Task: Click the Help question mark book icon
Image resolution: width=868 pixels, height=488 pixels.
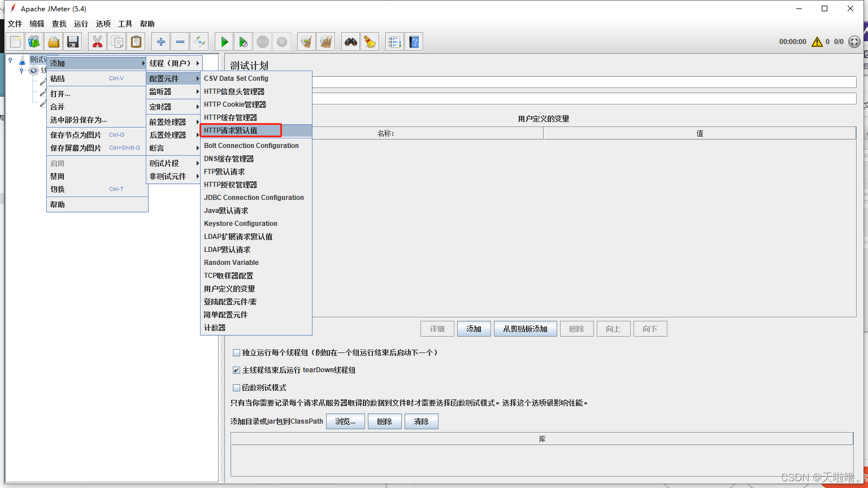Action: [x=414, y=42]
